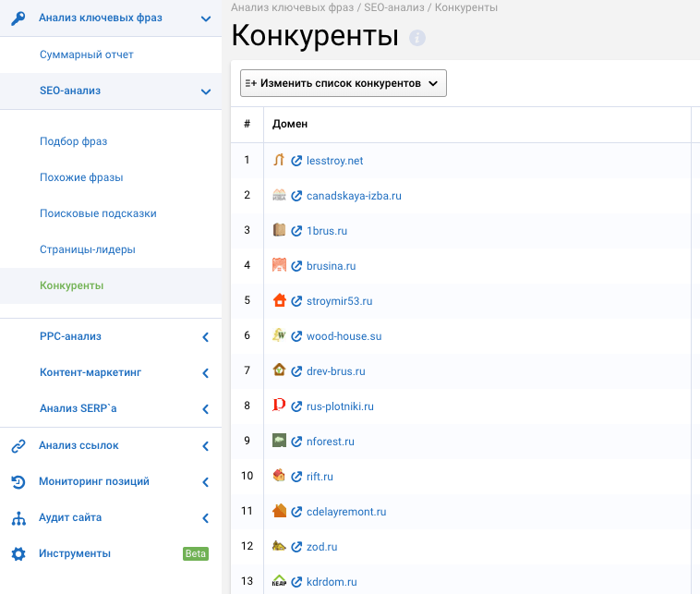
Task: Open Поисковые подсказки menu item
Action: click(x=98, y=213)
